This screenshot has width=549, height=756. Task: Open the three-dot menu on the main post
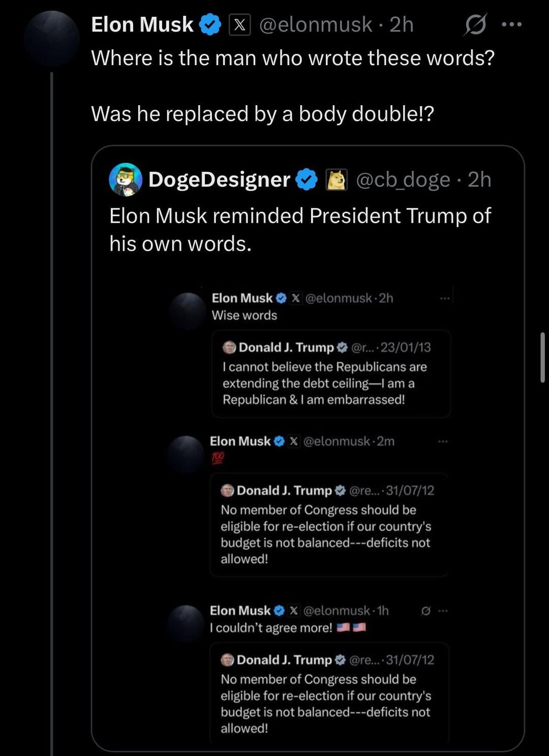(511, 24)
